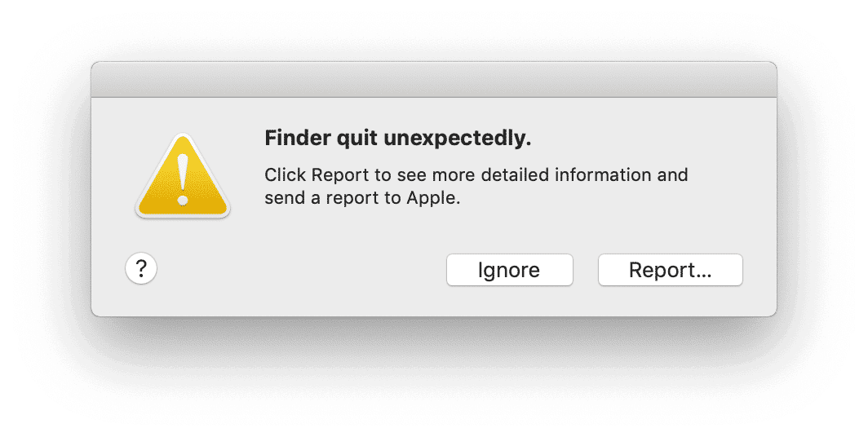868x437 pixels.
Task: Open help with the question mark button
Action: tap(141, 268)
